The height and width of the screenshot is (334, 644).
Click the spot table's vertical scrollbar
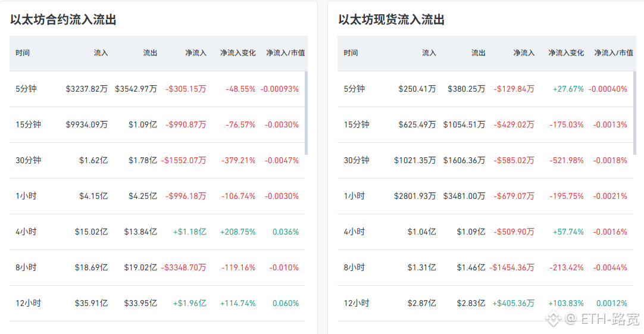(x=634, y=113)
